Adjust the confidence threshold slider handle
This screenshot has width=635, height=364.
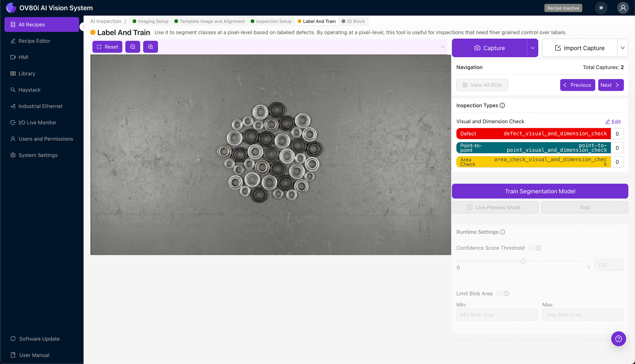[x=523, y=261]
